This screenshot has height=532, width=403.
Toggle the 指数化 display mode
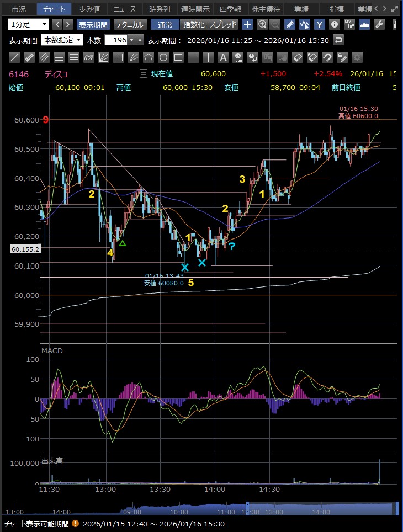194,24
